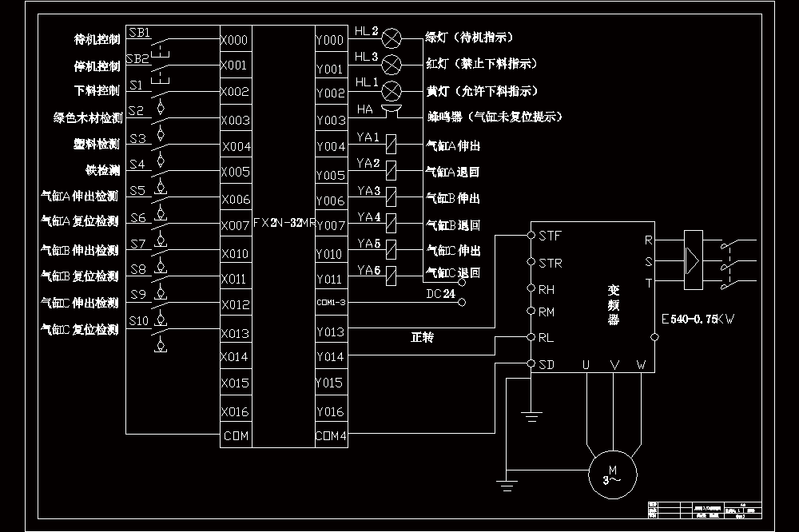Select the HA buzzer symbol
Image resolution: width=799 pixels, height=532 pixels.
pyautogui.click(x=392, y=110)
